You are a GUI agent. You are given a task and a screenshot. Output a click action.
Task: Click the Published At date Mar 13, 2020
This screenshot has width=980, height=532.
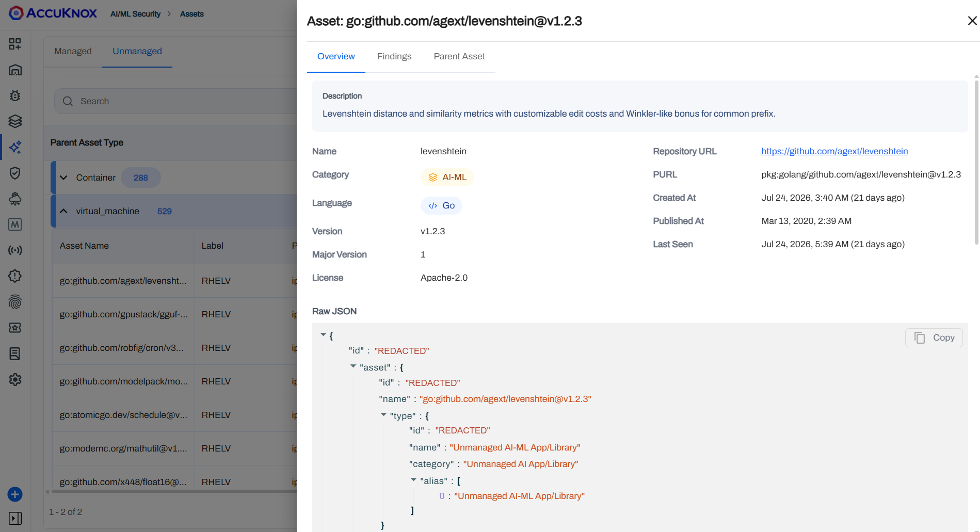(x=806, y=221)
